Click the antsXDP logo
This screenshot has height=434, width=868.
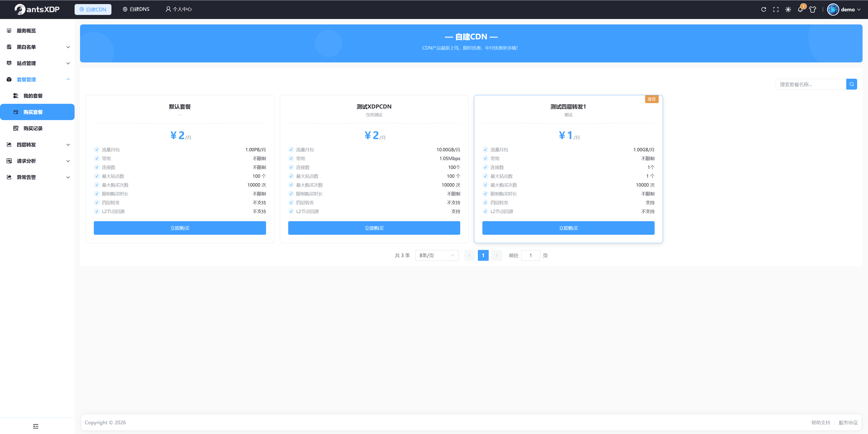point(37,9)
